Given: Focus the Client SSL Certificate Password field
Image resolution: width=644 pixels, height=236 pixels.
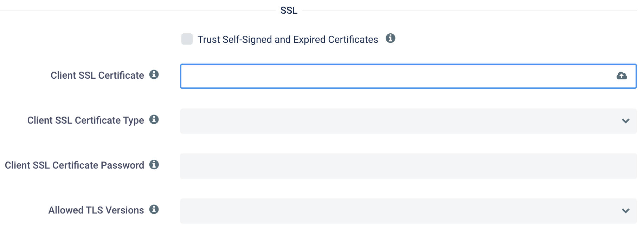Looking at the screenshot, I should coord(408,166).
